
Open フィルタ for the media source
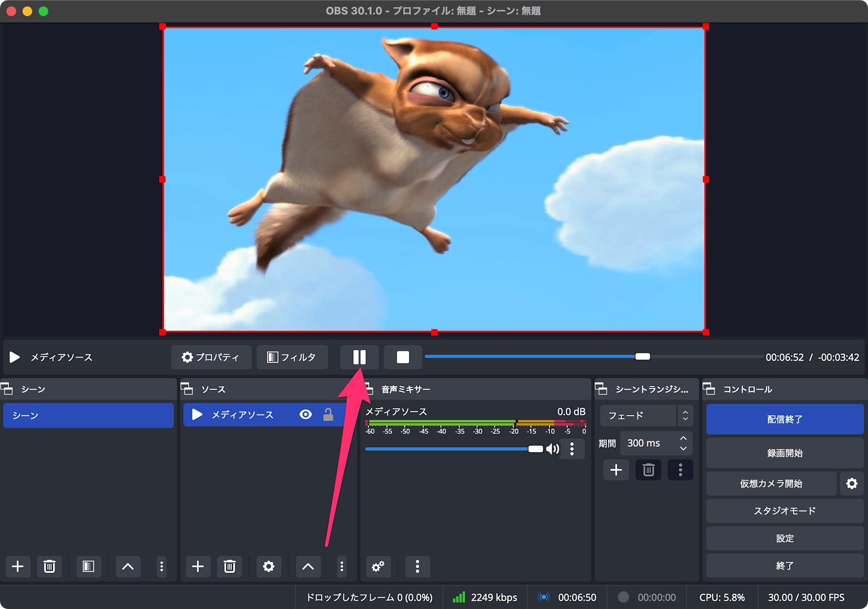pyautogui.click(x=292, y=357)
